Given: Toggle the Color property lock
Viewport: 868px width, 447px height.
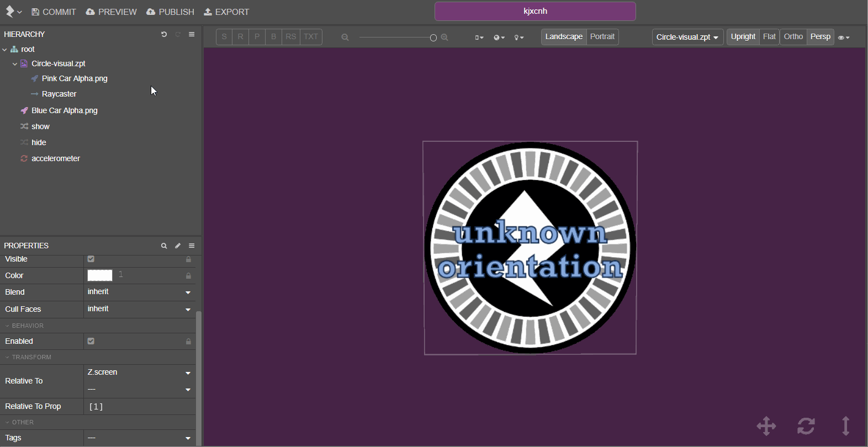Looking at the screenshot, I should 188,275.
